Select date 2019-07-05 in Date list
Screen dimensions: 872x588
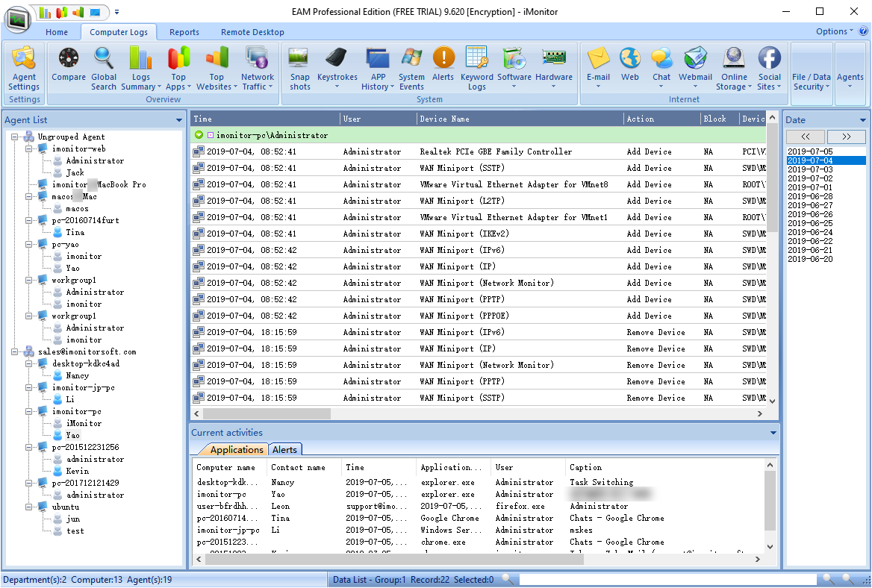[x=810, y=151]
